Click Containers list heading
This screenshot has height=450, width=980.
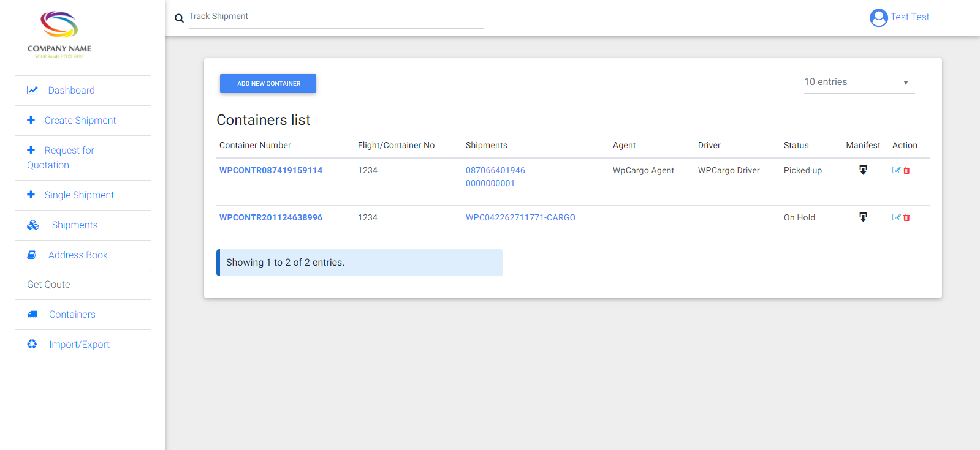pyautogui.click(x=264, y=120)
